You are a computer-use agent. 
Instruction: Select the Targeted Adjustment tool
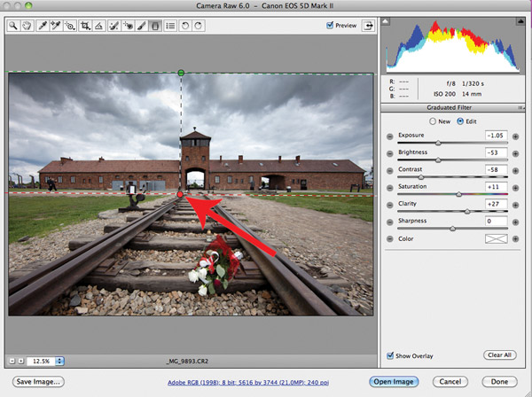[x=69, y=26]
